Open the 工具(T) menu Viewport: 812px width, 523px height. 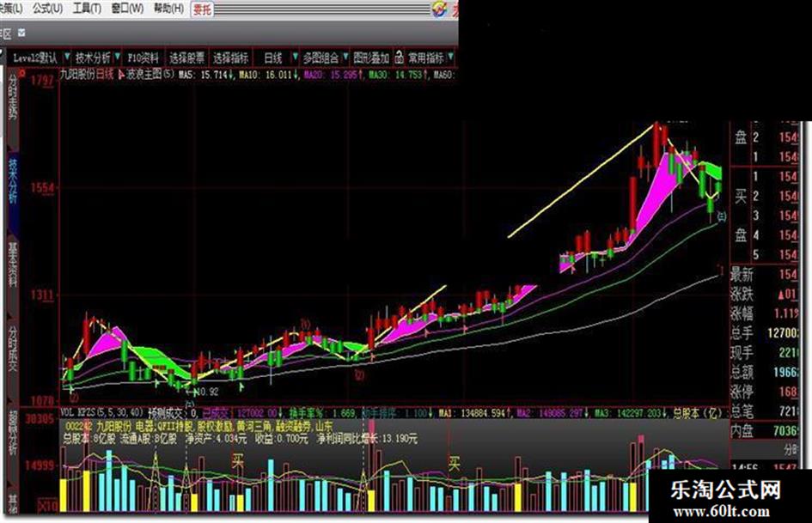coord(87,9)
